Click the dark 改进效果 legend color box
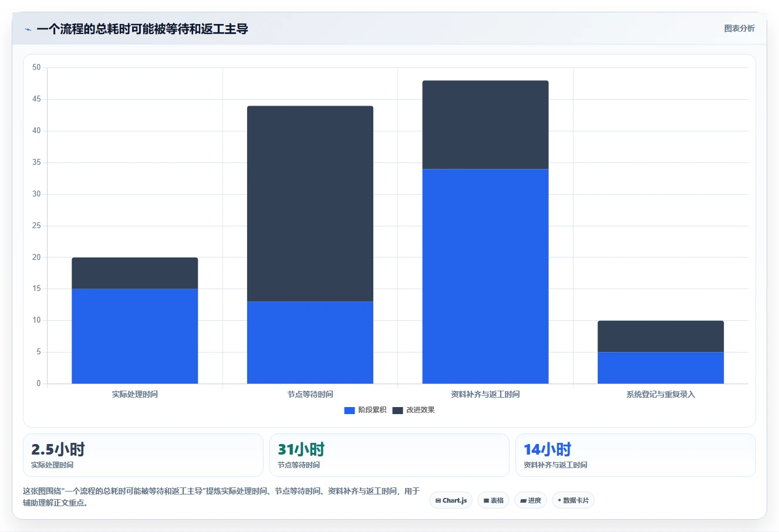The image size is (779, 532). tap(397, 410)
